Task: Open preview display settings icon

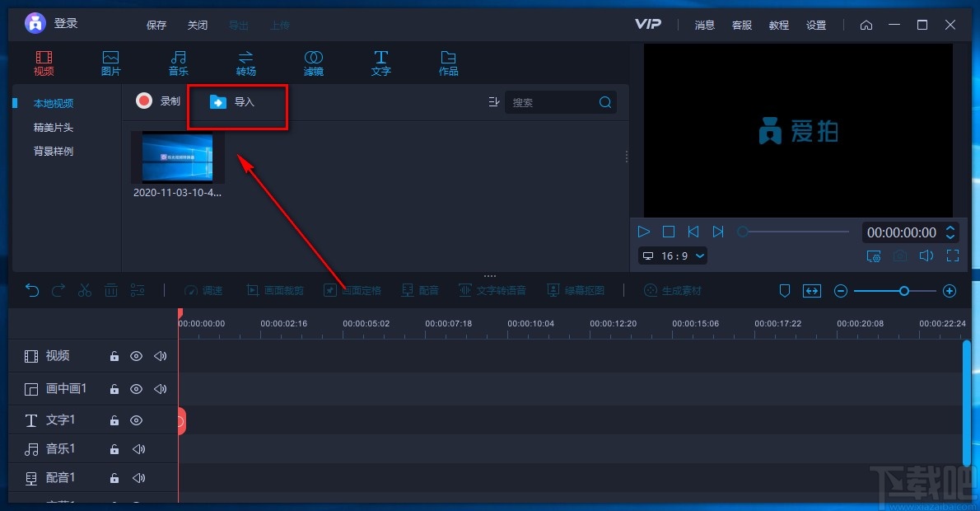Action: coord(874,255)
